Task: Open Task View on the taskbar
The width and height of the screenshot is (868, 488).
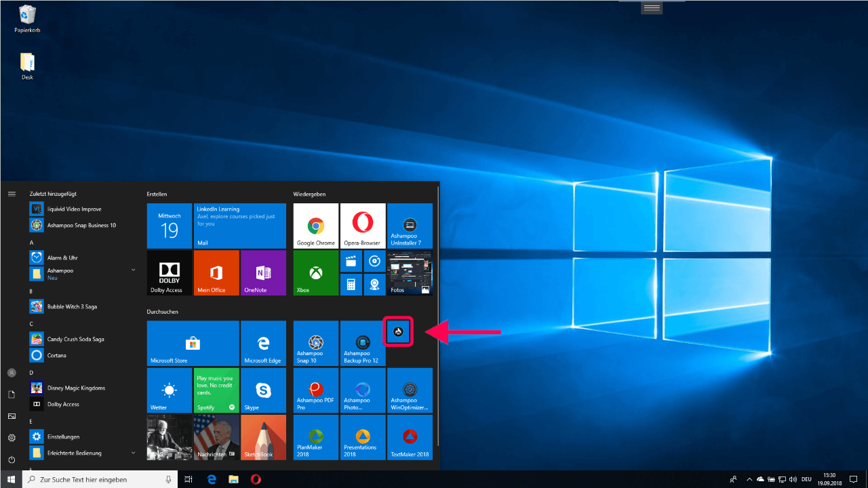Action: 189,479
